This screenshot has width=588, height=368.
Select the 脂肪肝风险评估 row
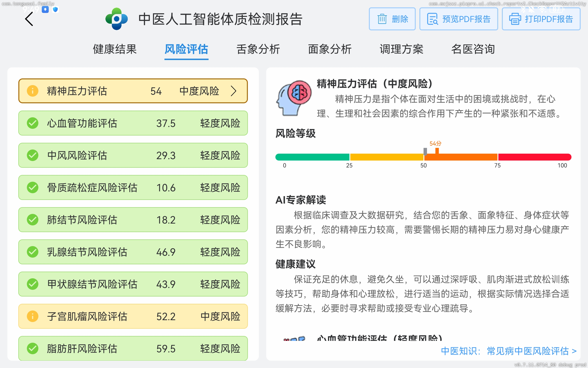[133, 348]
